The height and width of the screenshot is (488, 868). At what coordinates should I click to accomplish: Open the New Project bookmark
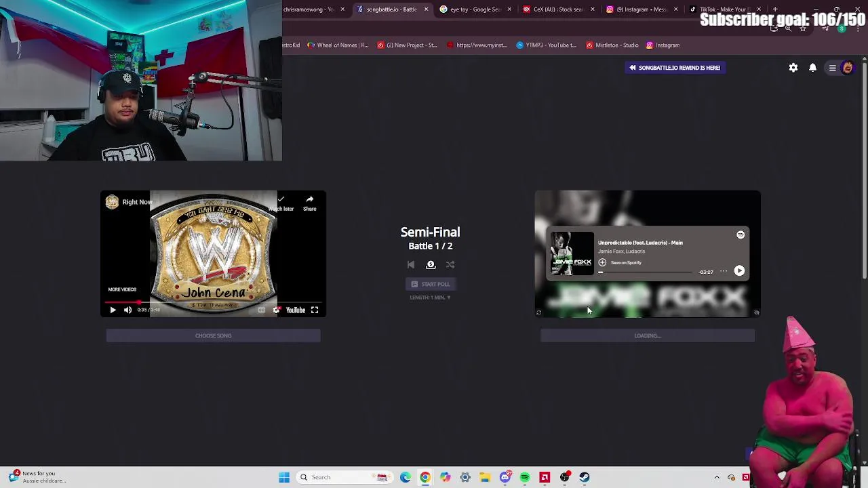pos(407,45)
